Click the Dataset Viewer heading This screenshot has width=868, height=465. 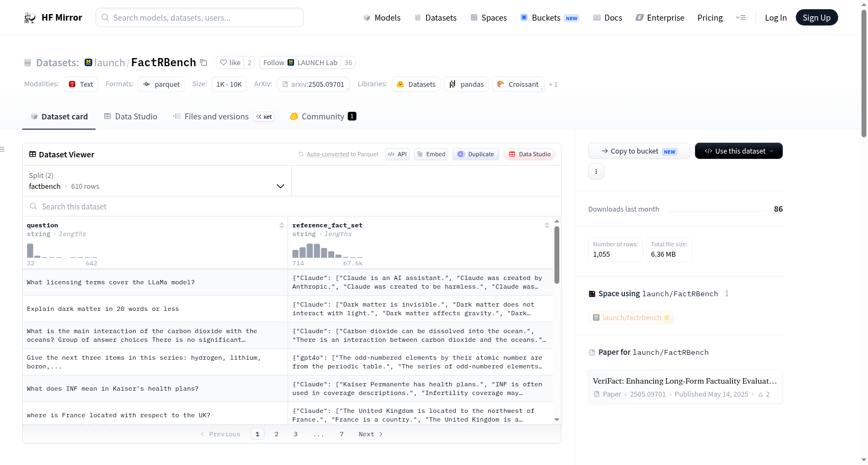point(62,155)
